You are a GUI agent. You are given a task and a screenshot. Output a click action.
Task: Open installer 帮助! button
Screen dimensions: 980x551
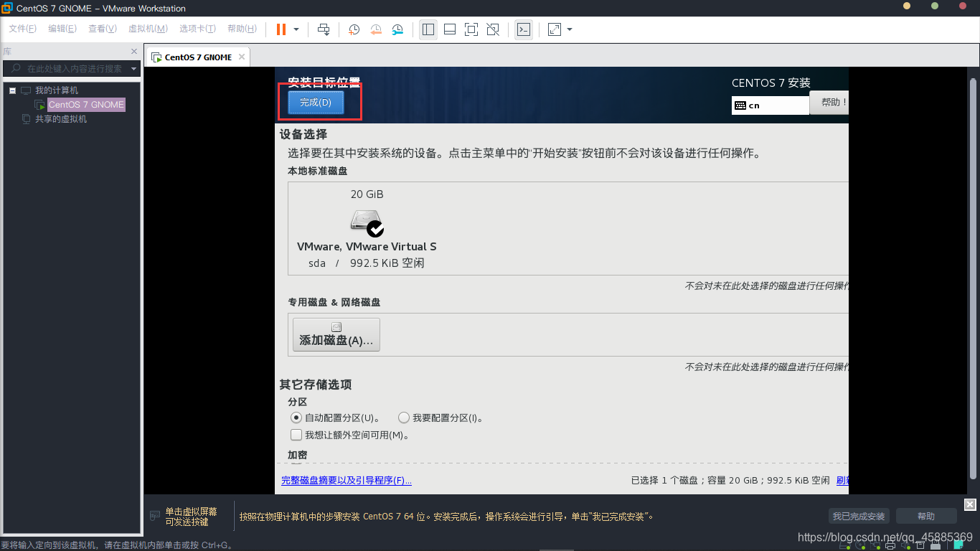(829, 103)
